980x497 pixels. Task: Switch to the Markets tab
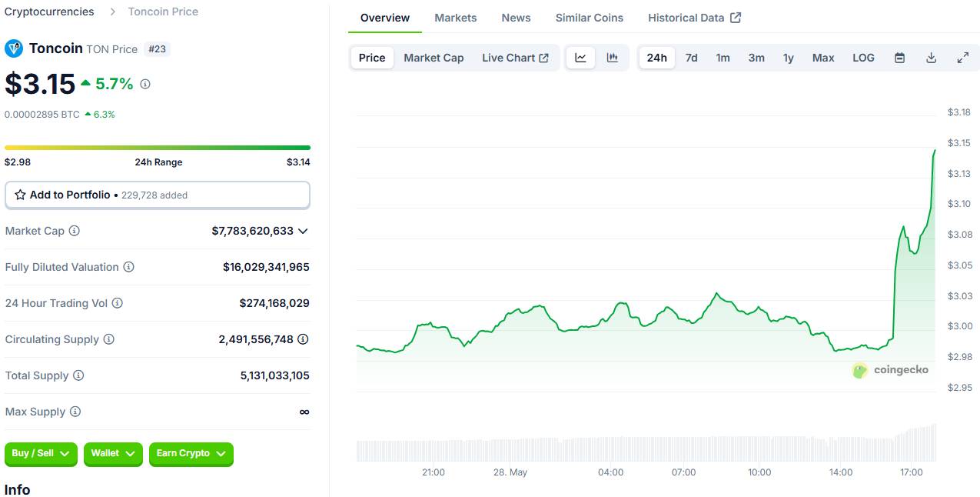[x=456, y=18]
